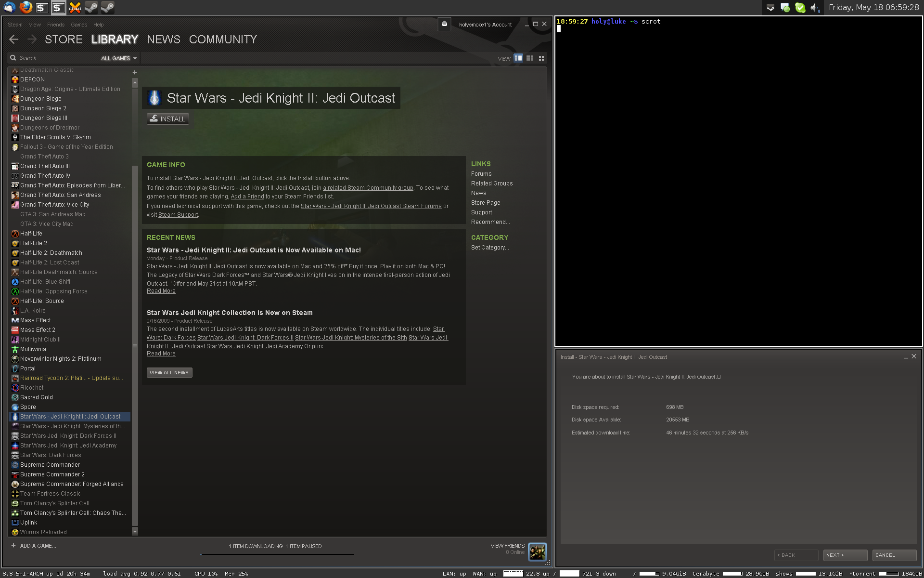
Task: Open the Games menu
Action: click(x=79, y=25)
